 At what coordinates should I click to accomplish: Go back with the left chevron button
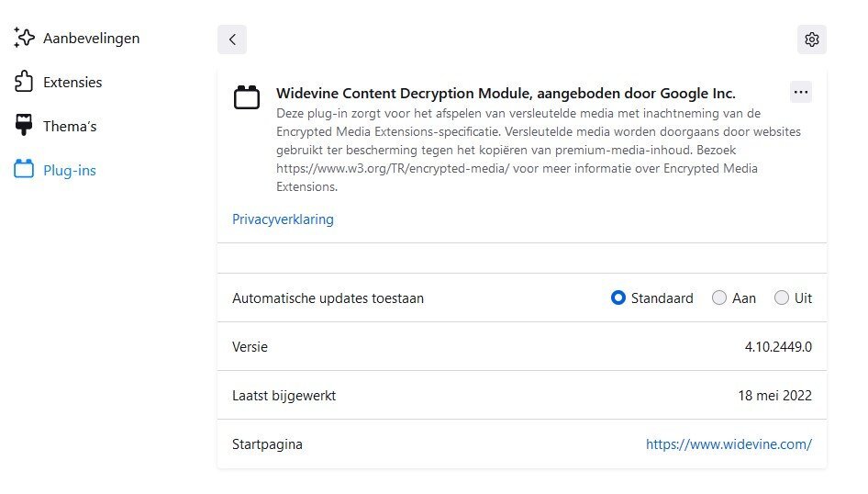(232, 39)
